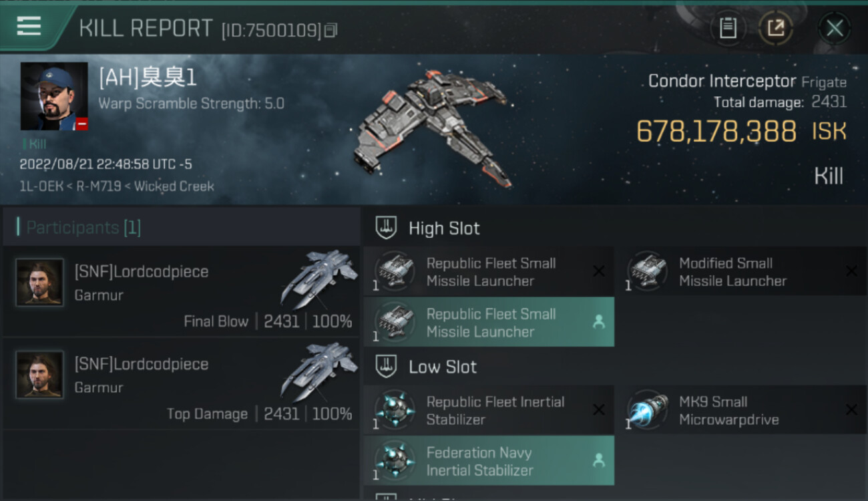The width and height of the screenshot is (868, 501).
Task: Open Lordcodpiece portrait in Final Blow row
Action: 40,283
